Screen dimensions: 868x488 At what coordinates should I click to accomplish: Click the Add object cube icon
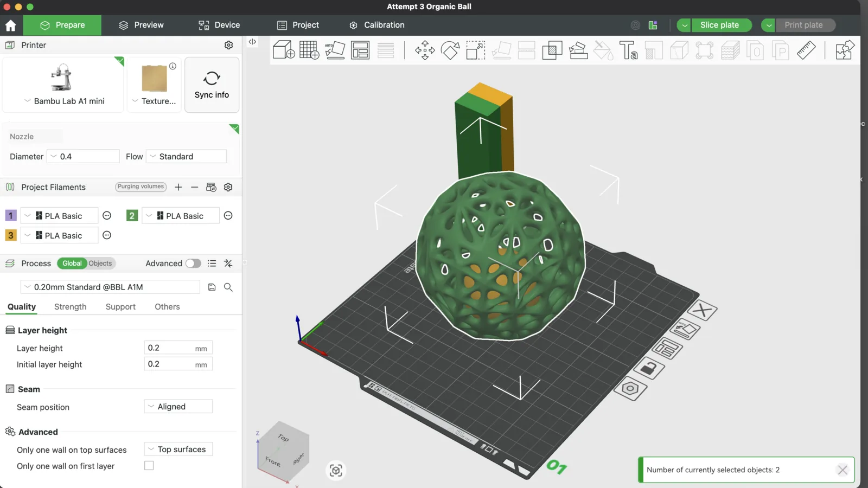coord(284,50)
